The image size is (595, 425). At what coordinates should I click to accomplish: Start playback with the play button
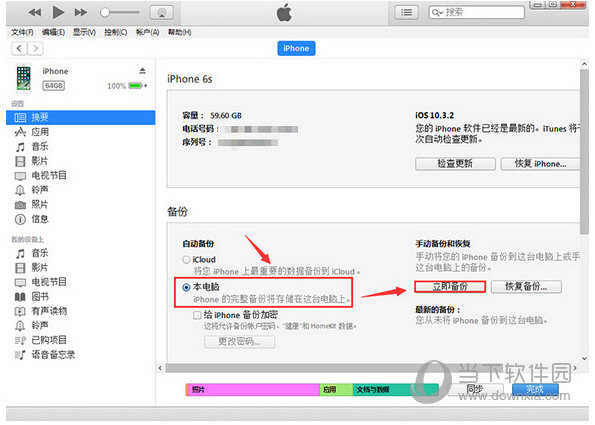click(58, 12)
